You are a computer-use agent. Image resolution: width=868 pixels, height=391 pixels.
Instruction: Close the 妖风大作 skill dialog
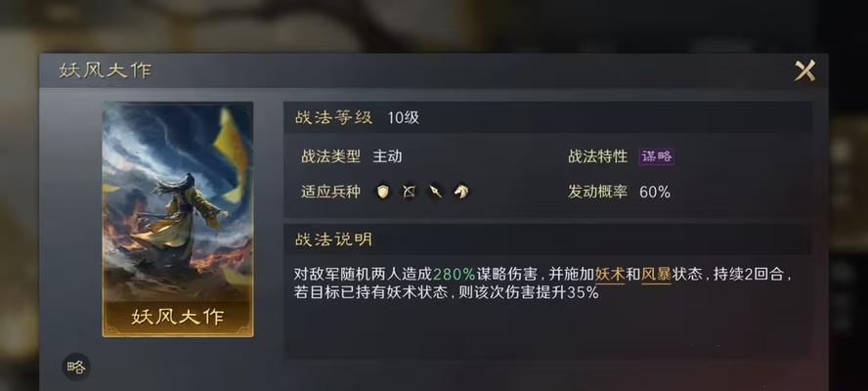(x=804, y=71)
